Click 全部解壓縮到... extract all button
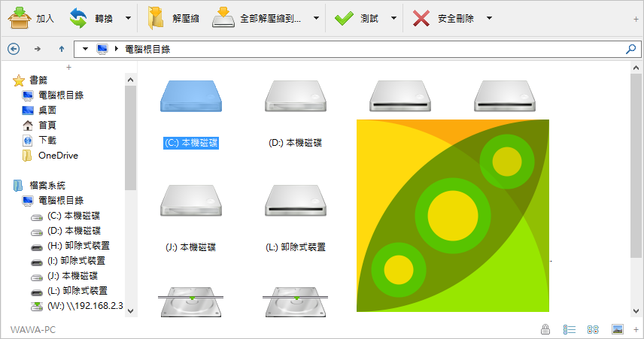 click(257, 18)
